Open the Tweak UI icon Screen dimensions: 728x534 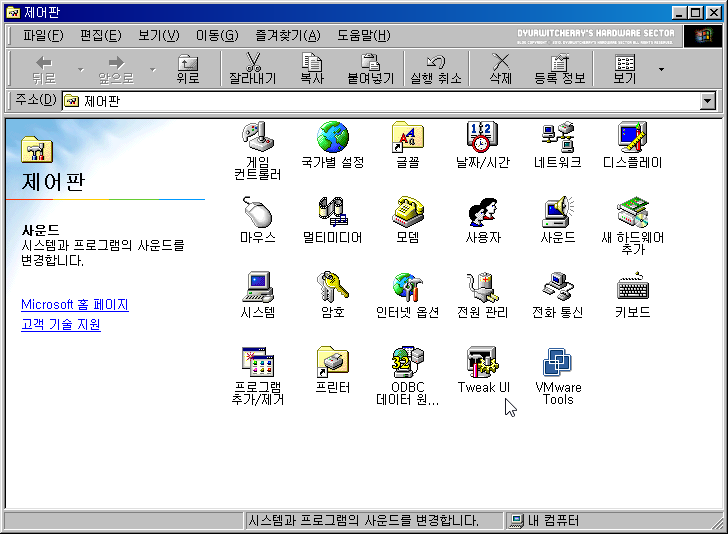tap(482, 362)
